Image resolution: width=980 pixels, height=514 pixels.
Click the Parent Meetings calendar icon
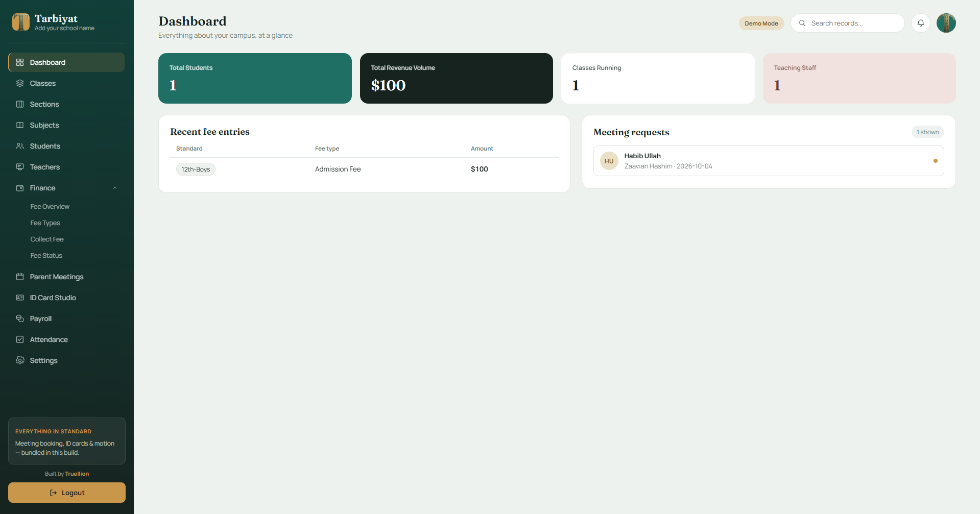click(x=20, y=277)
